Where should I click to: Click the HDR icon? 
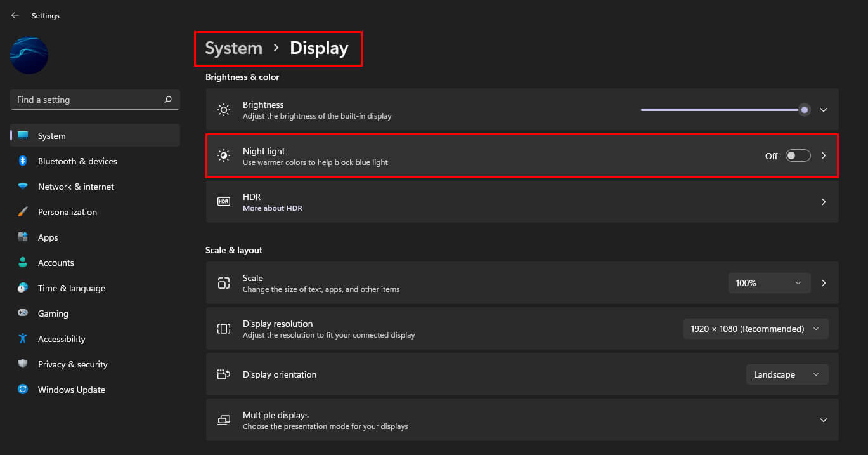pos(224,202)
